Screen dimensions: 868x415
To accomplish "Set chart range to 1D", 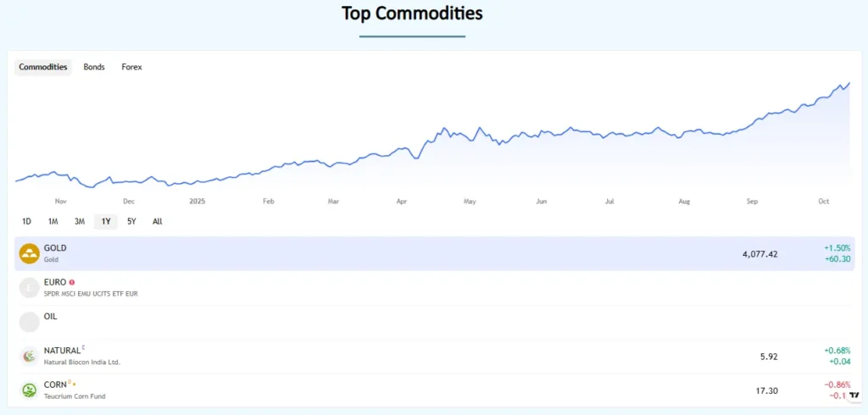I will pyautogui.click(x=26, y=222).
